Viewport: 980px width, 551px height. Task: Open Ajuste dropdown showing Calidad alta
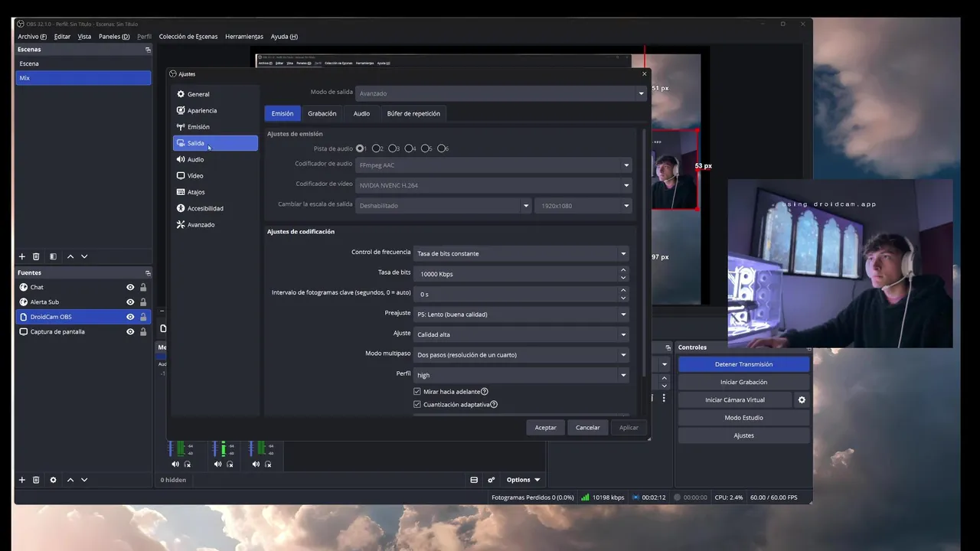(x=521, y=334)
